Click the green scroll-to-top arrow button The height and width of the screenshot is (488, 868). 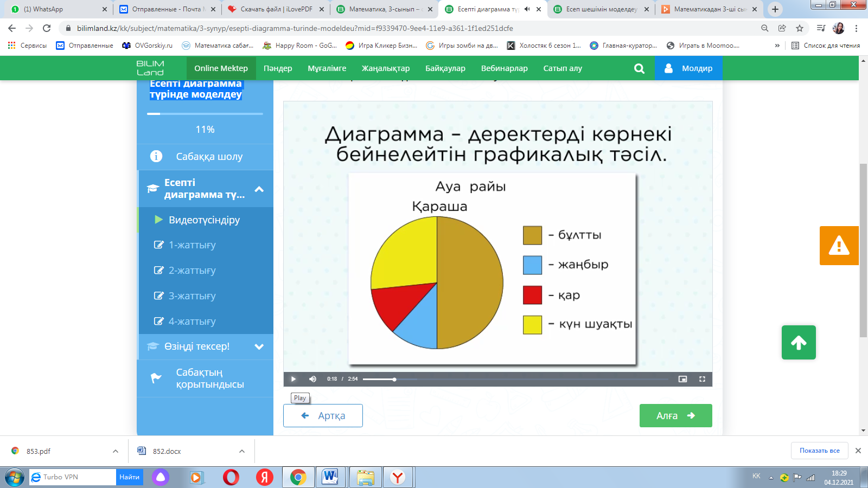[799, 343]
